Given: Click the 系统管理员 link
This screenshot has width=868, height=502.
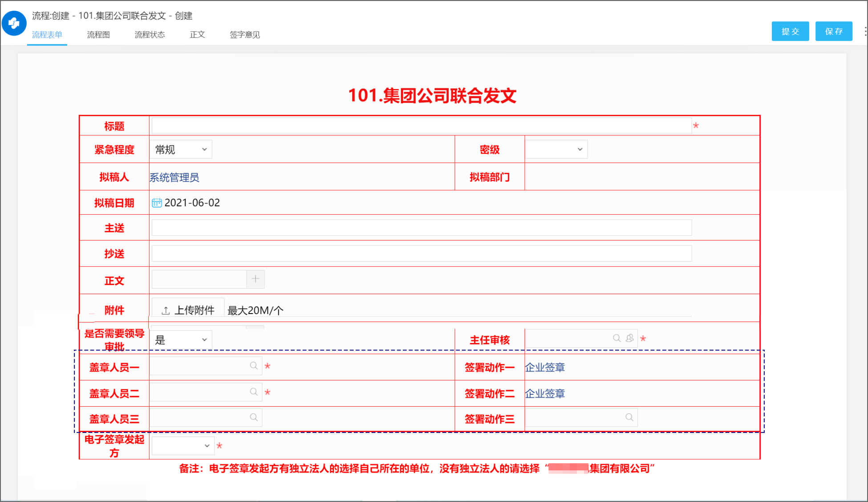Looking at the screenshot, I should [x=174, y=177].
